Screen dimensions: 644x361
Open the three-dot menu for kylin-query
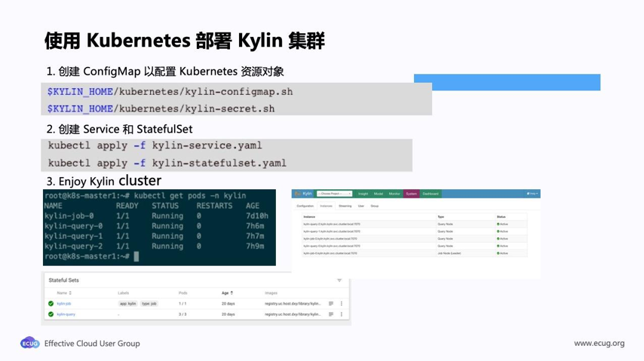(x=342, y=314)
